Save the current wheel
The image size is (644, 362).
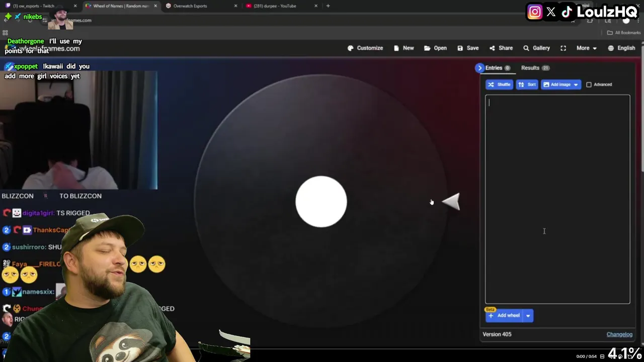tap(468, 48)
